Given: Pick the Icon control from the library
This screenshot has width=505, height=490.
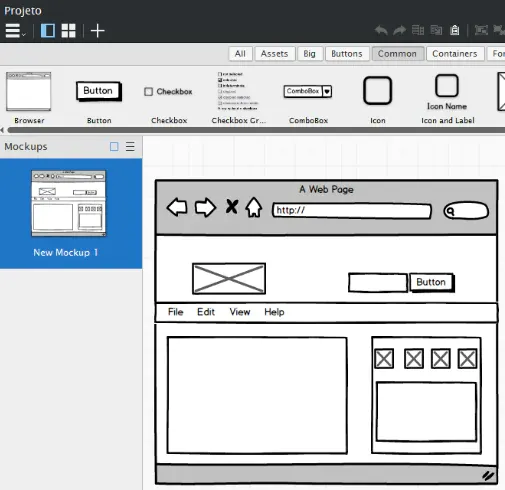Looking at the screenshot, I should pyautogui.click(x=377, y=99).
